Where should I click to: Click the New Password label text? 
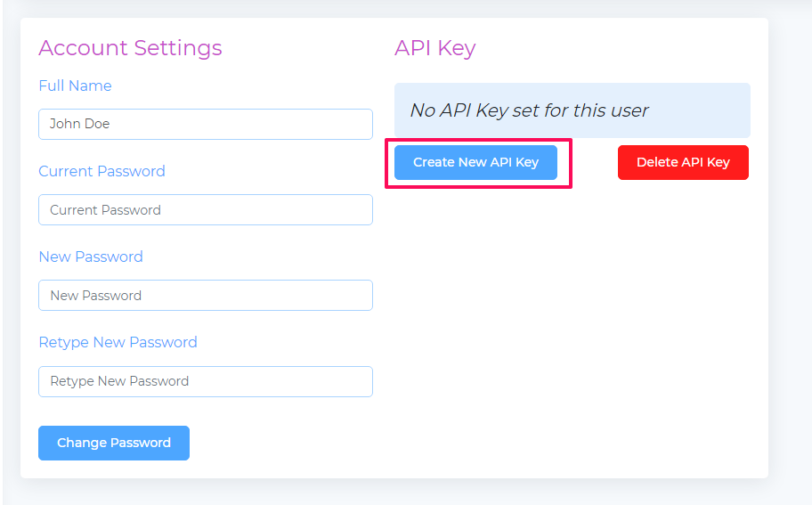[x=91, y=257]
